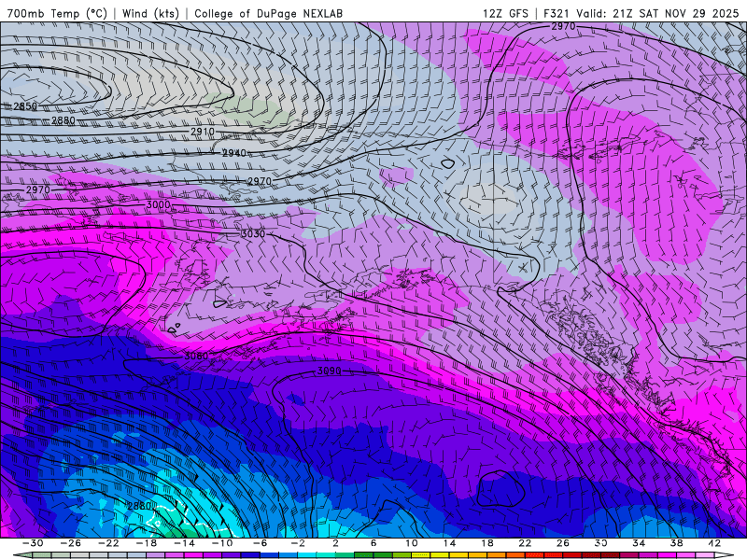Click the "College of DuPage NEXLAB" text
This screenshot has height=560, width=747.
(268, 13)
